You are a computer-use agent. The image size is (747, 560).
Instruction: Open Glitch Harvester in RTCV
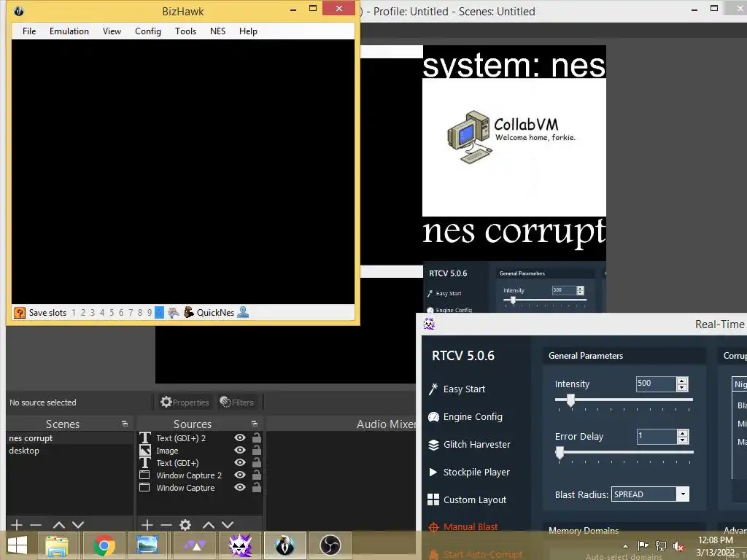[x=469, y=444]
